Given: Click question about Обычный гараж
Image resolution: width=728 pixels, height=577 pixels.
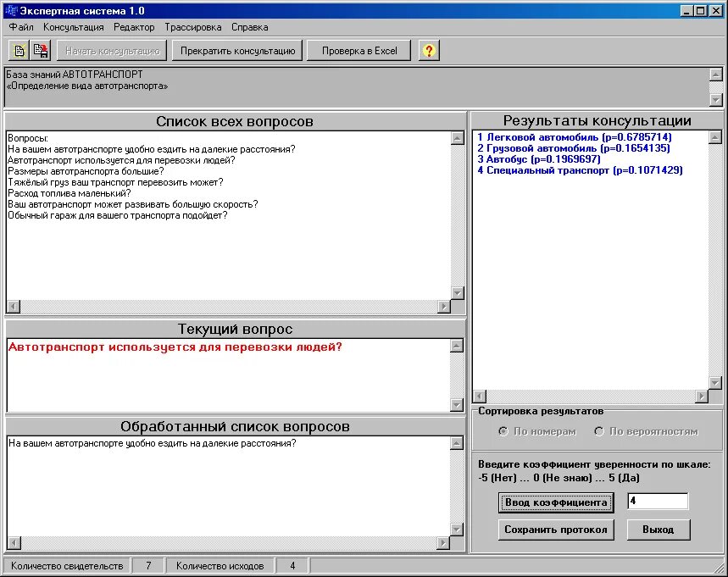Looking at the screenshot, I should click(x=118, y=215).
